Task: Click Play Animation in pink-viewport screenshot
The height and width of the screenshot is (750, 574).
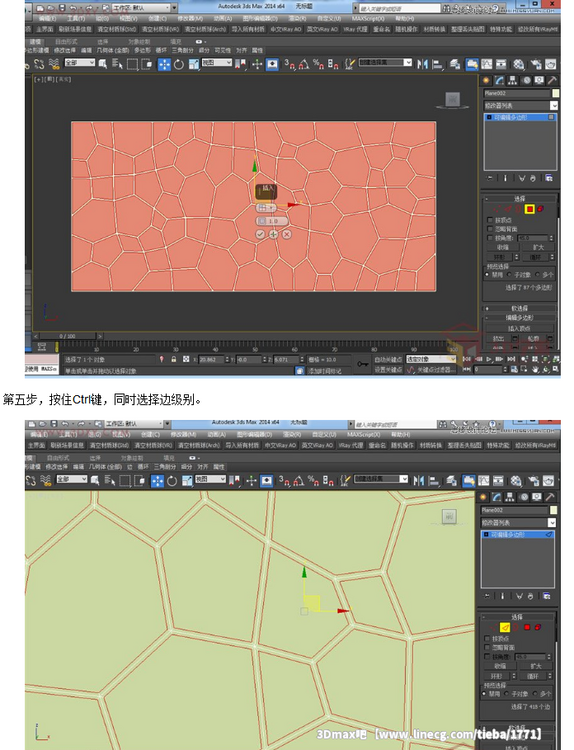Action: click(x=488, y=359)
